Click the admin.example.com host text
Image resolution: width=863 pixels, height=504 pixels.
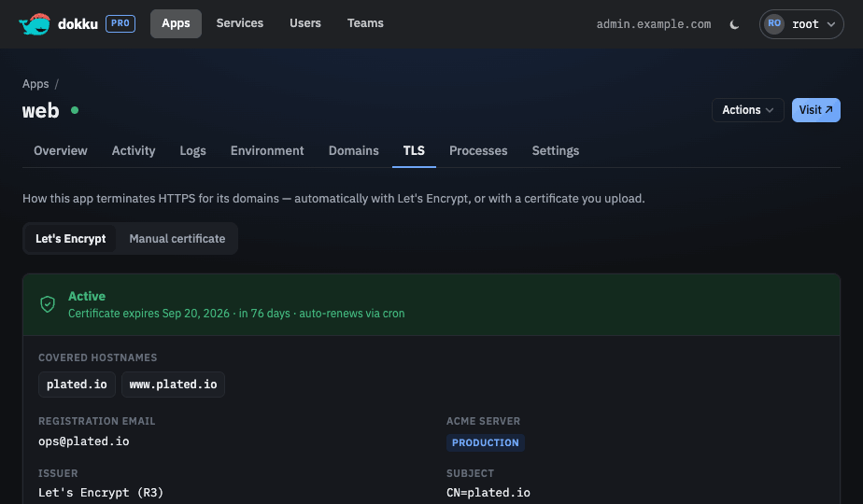[654, 24]
